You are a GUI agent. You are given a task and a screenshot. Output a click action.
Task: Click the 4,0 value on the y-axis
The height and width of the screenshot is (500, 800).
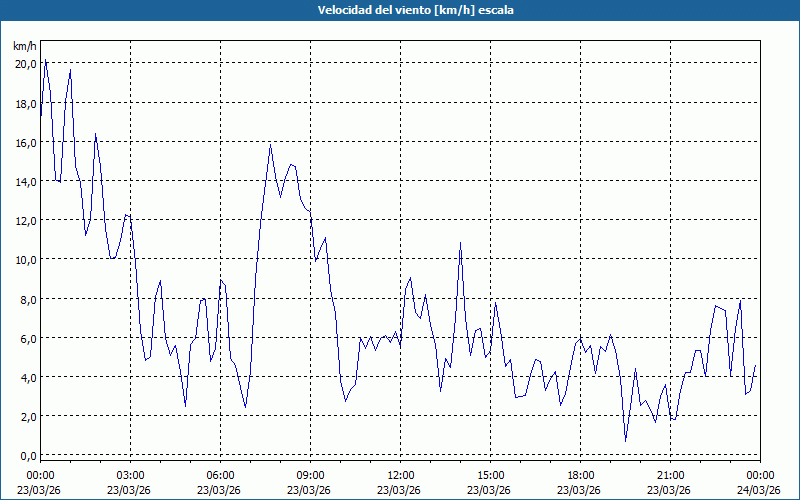pos(24,377)
